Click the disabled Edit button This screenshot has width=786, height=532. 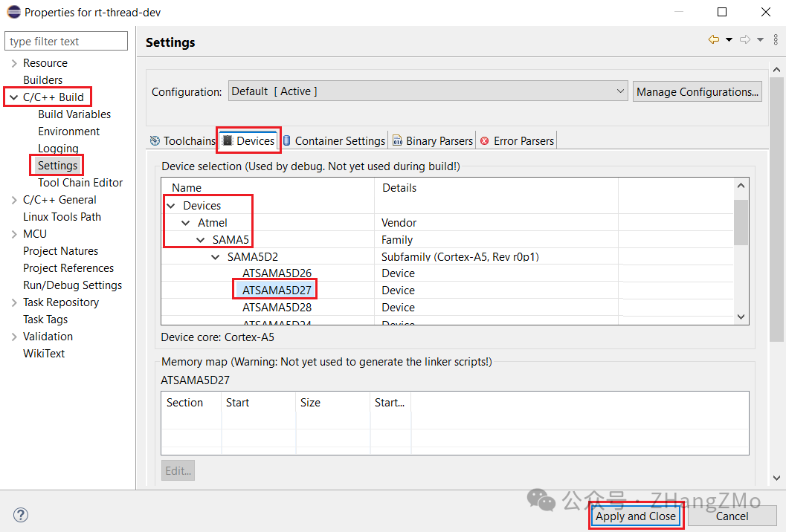[x=178, y=471]
